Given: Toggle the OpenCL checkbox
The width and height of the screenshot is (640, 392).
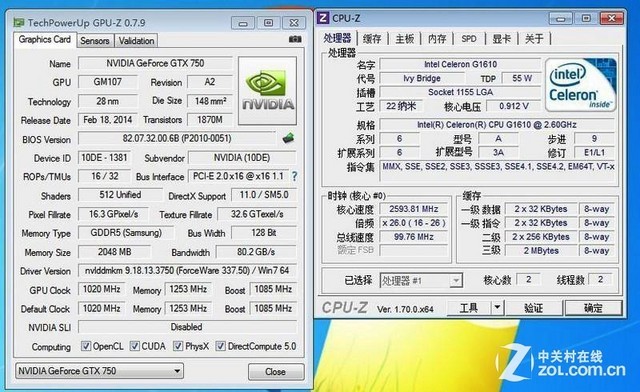Looking at the screenshot, I should (86, 346).
